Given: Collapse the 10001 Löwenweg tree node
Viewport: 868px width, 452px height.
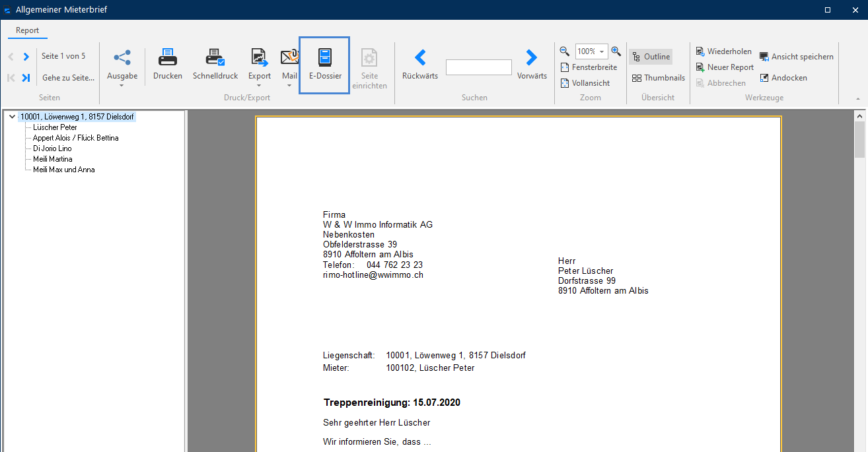Looking at the screenshot, I should [13, 117].
